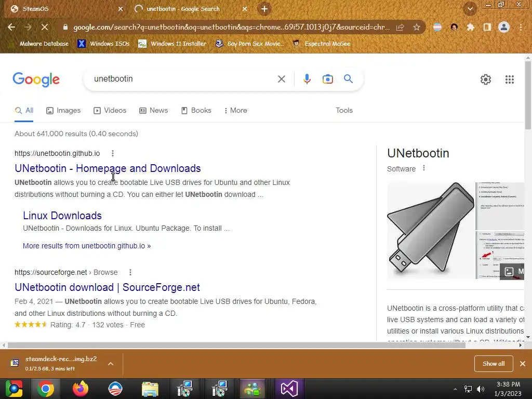Viewport: 532px width, 399px height.
Task: Open a new browser tab
Action: 264,9
